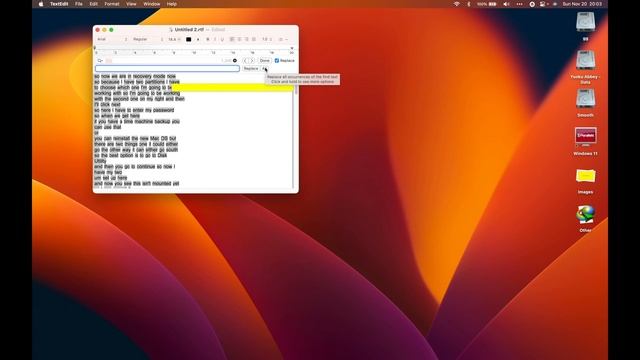Image resolution: width=640 pixels, height=360 pixels.
Task: Select the Windows 11 desktop icon
Action: [x=585, y=137]
